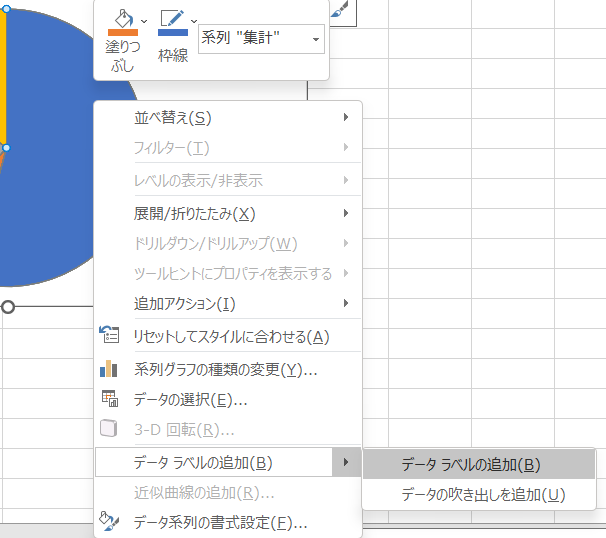Choose データの選択(E)...
Screen dimensions: 606x538
point(228,399)
